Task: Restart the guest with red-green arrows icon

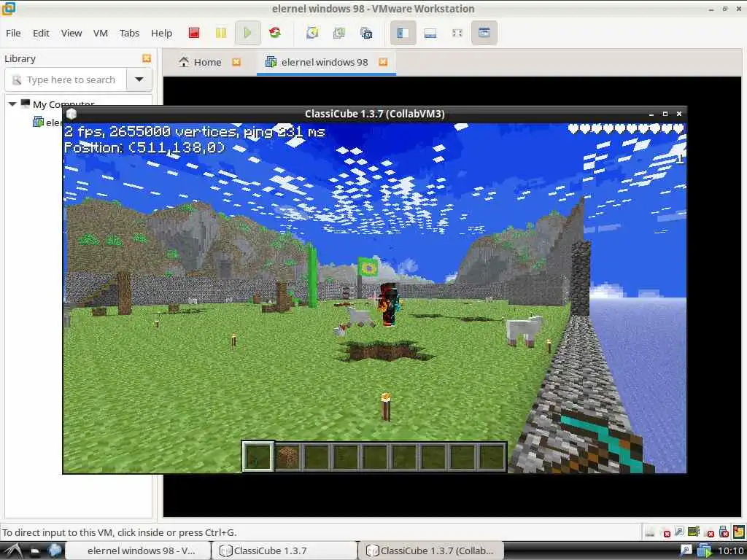Action: [x=275, y=33]
